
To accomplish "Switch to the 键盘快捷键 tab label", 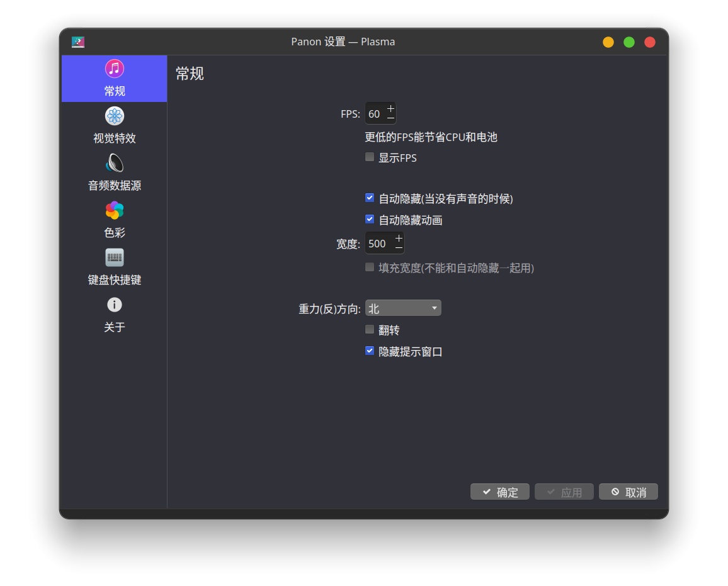I will pos(114,280).
